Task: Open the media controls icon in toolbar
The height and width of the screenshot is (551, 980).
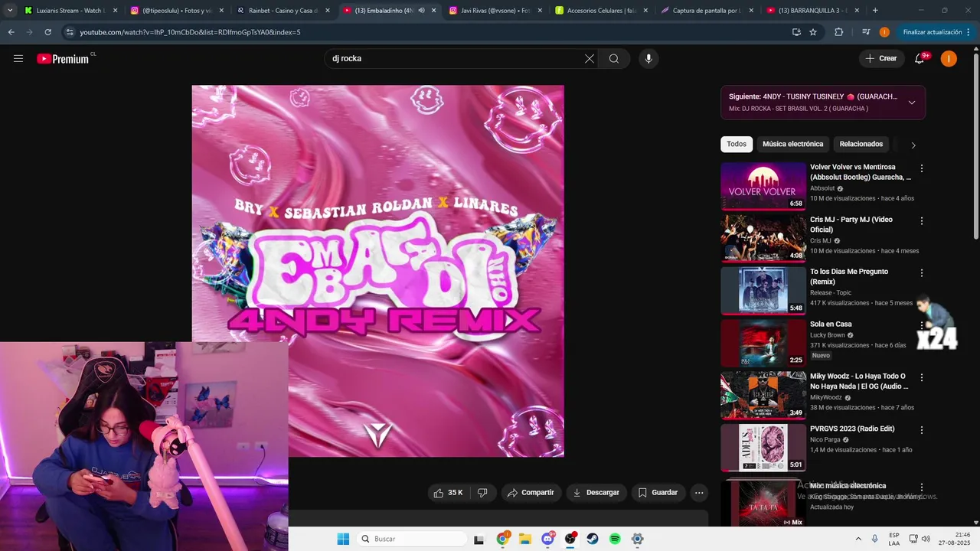Action: (x=866, y=32)
